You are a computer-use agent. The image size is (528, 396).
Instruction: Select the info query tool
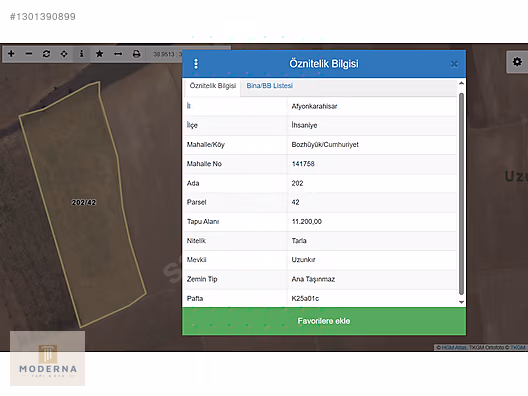pyautogui.click(x=81, y=54)
